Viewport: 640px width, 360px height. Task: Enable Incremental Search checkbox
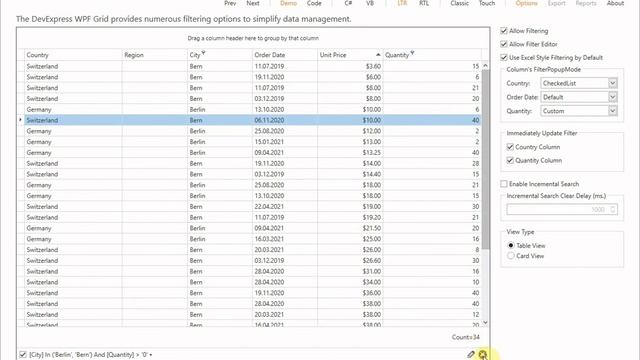[x=504, y=184]
